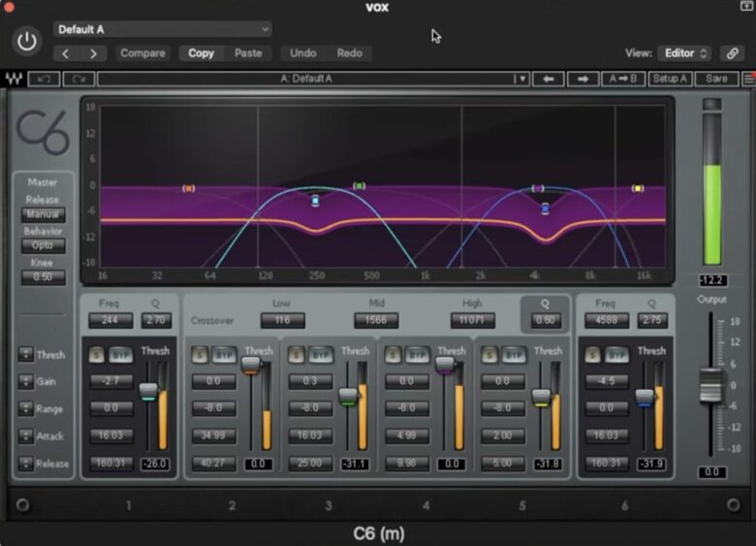
Task: Bypass band 3 with BYP button
Action: [321, 355]
